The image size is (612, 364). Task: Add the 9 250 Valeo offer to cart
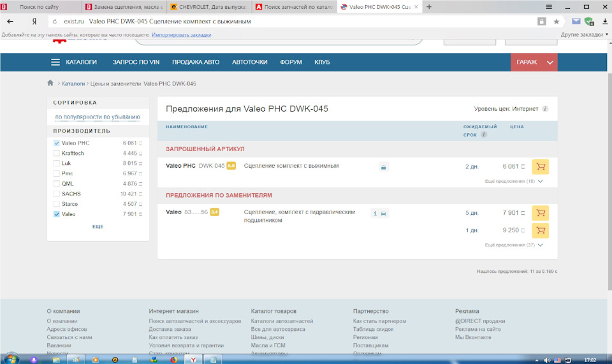(540, 230)
